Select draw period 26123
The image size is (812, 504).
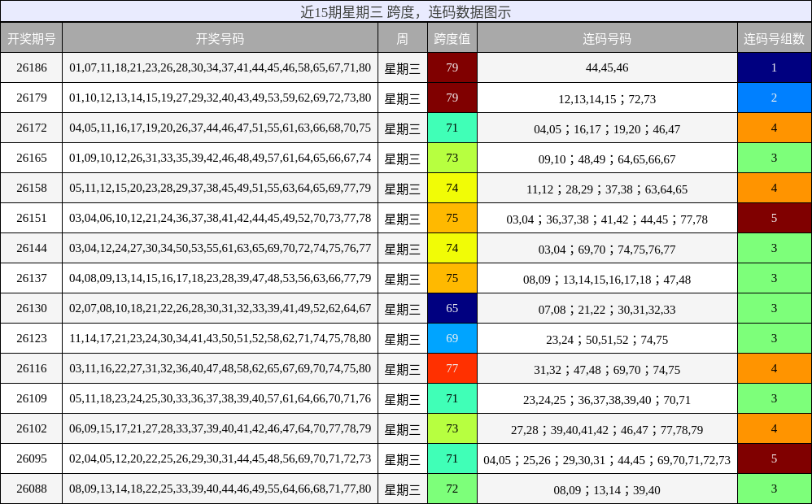[x=32, y=338]
